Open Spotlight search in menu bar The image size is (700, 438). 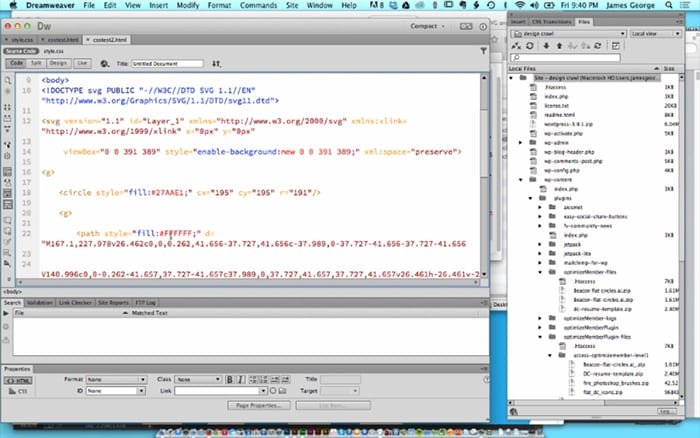tap(669, 5)
